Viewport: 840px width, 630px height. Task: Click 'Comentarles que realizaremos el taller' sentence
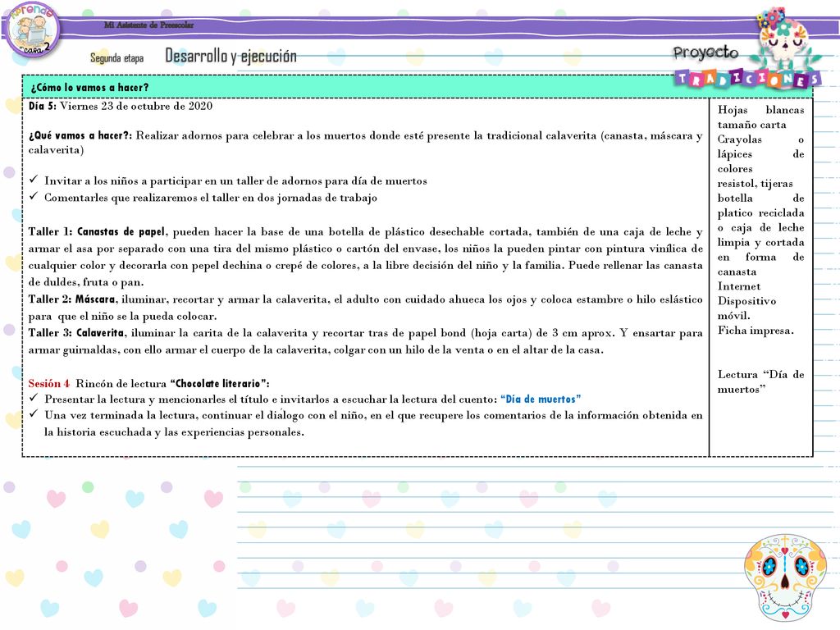coord(211,198)
